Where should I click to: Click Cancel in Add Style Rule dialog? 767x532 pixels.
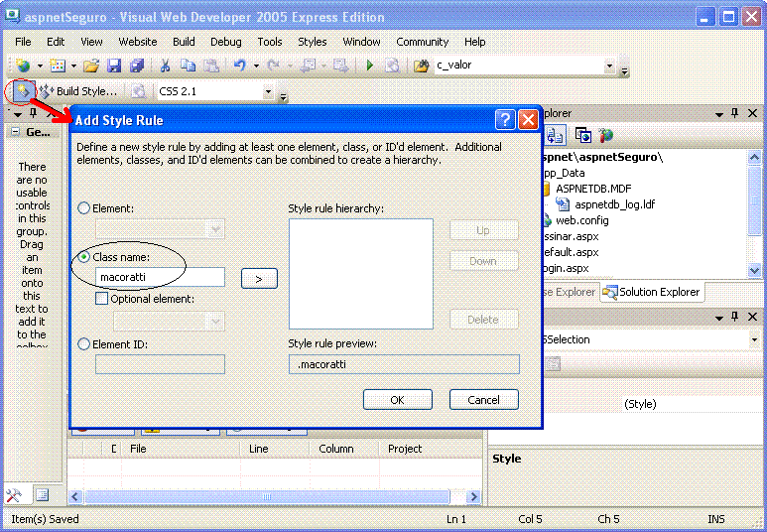click(x=484, y=400)
